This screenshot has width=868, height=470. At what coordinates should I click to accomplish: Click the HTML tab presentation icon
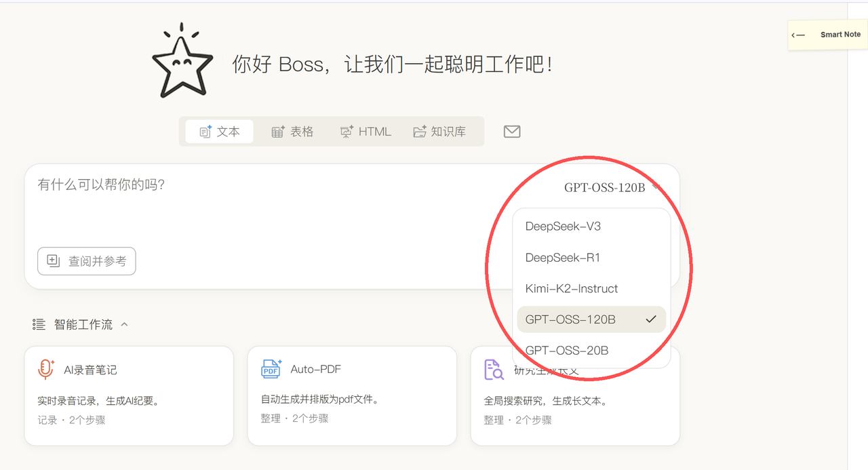point(347,132)
